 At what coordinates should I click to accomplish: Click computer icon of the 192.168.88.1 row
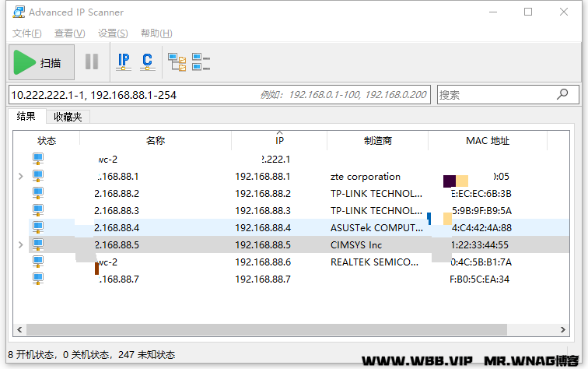click(38, 176)
